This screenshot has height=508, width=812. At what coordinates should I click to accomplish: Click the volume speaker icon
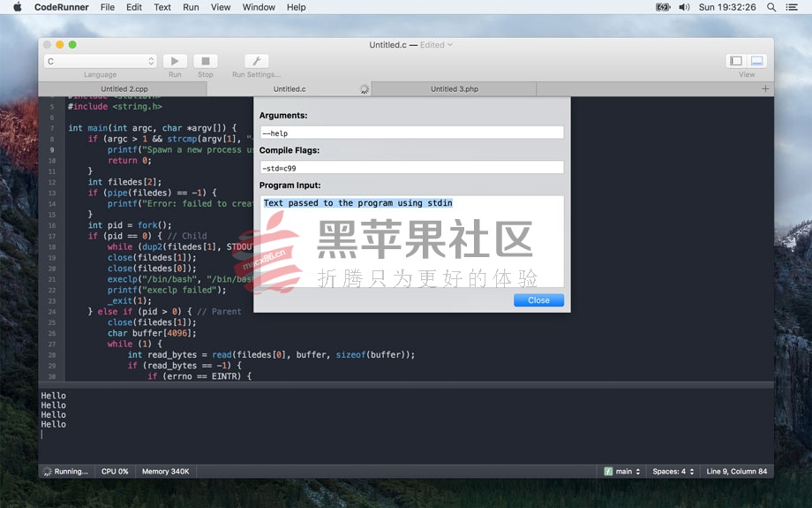(x=684, y=7)
